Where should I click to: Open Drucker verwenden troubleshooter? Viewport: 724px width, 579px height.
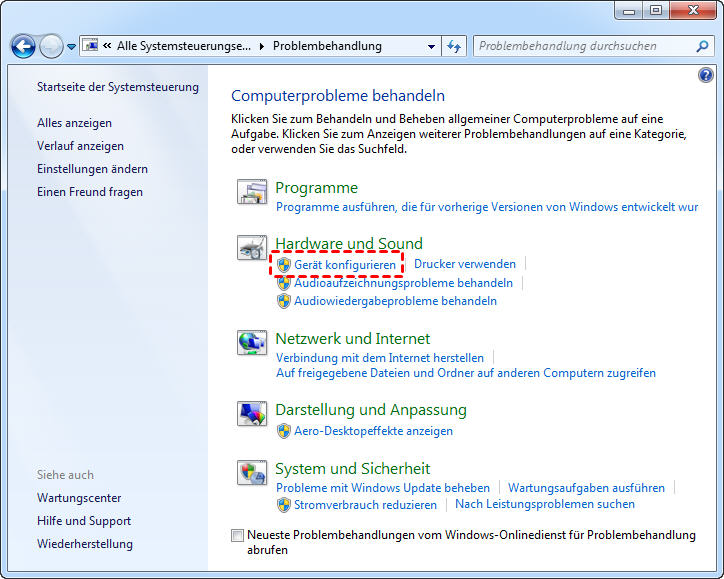tap(465, 264)
